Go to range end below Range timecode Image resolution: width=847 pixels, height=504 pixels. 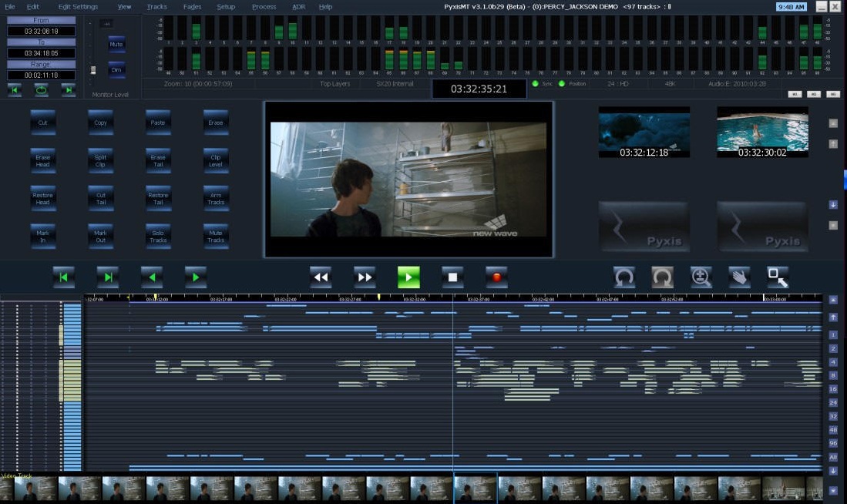coord(68,89)
